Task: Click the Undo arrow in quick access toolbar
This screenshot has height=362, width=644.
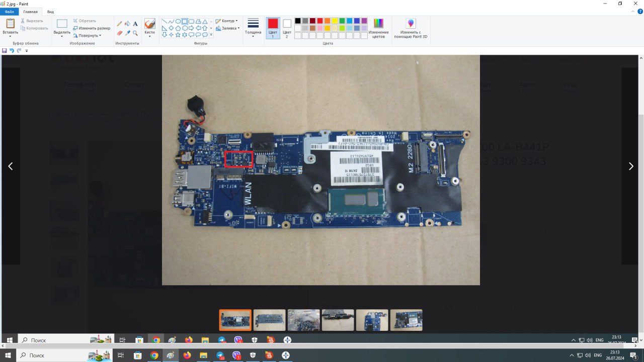Action: [12, 51]
